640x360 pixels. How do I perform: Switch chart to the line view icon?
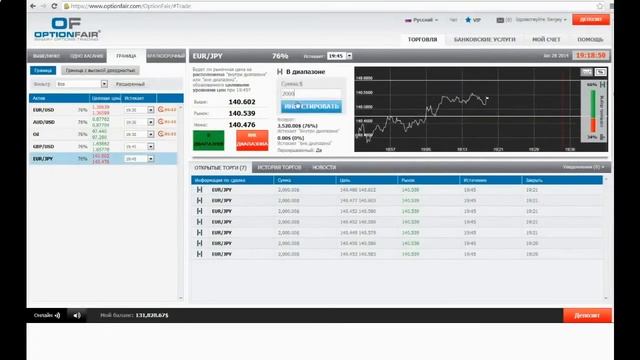point(587,72)
